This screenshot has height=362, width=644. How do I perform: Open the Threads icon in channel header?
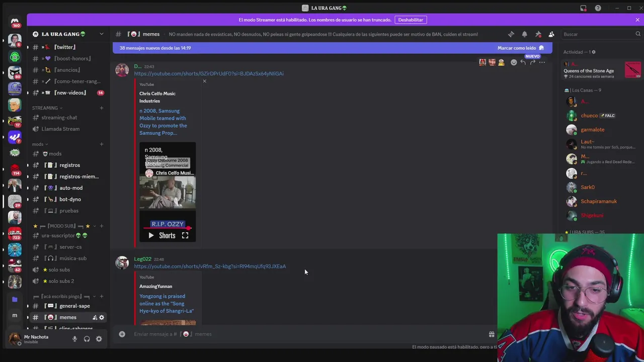pyautogui.click(x=511, y=34)
